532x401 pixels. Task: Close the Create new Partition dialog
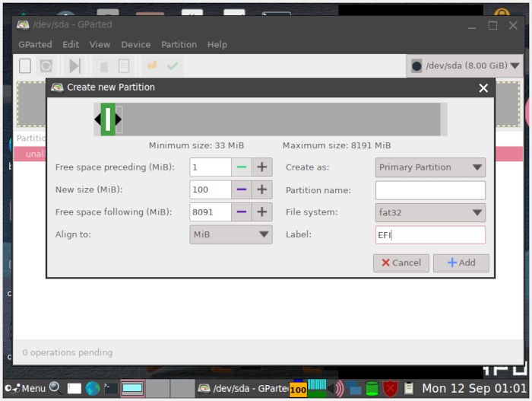(x=483, y=88)
